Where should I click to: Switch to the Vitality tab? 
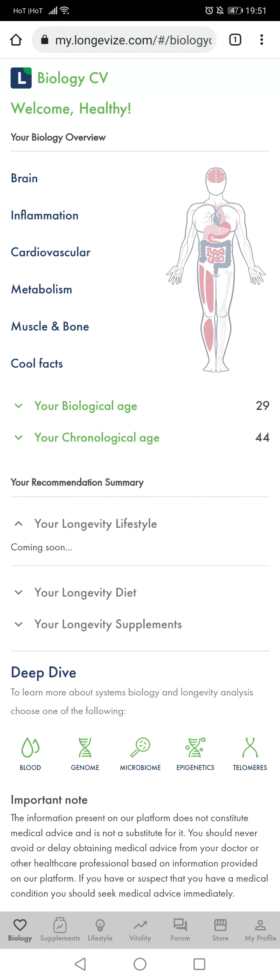140,929
